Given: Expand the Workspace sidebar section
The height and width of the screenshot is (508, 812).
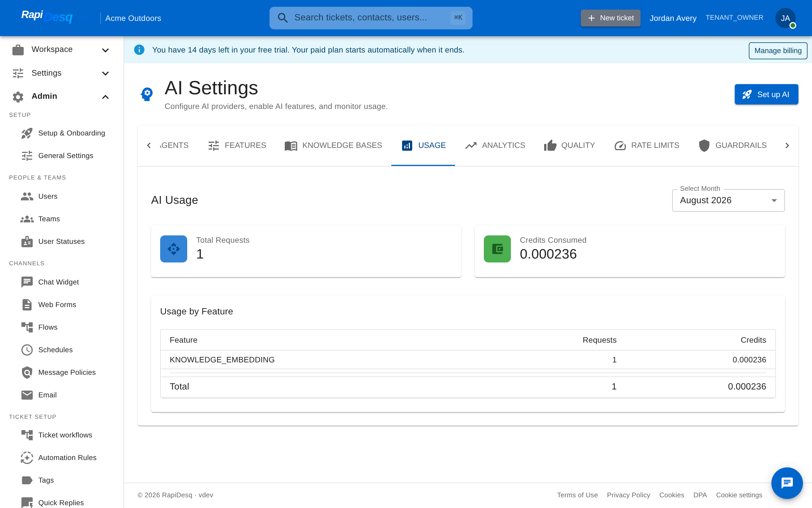Looking at the screenshot, I should [x=62, y=50].
